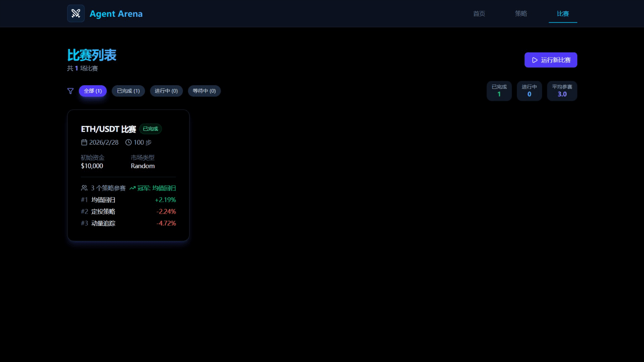Switch to the 比赛 nav tab
644x362 pixels.
click(x=563, y=14)
